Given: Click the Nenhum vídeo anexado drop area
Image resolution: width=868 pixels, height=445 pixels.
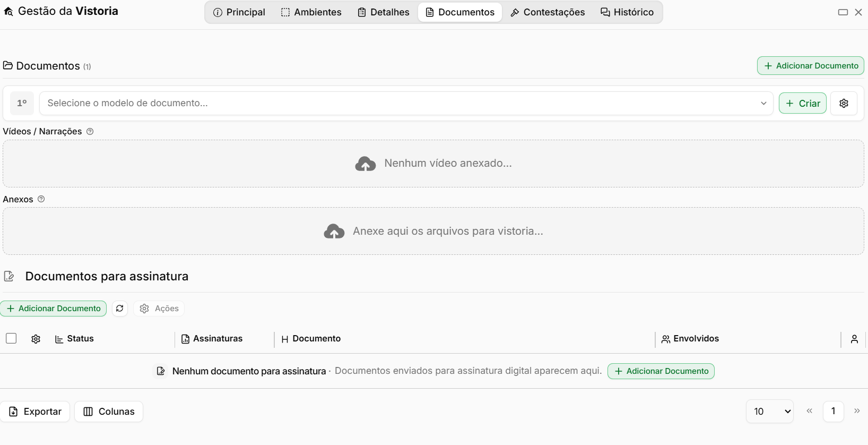Looking at the screenshot, I should (433, 164).
